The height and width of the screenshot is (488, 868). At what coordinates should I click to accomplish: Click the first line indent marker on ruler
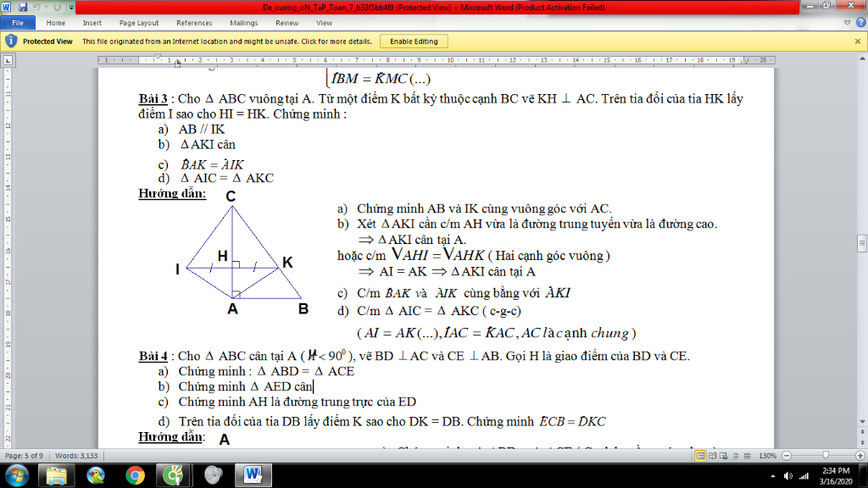pos(158,57)
